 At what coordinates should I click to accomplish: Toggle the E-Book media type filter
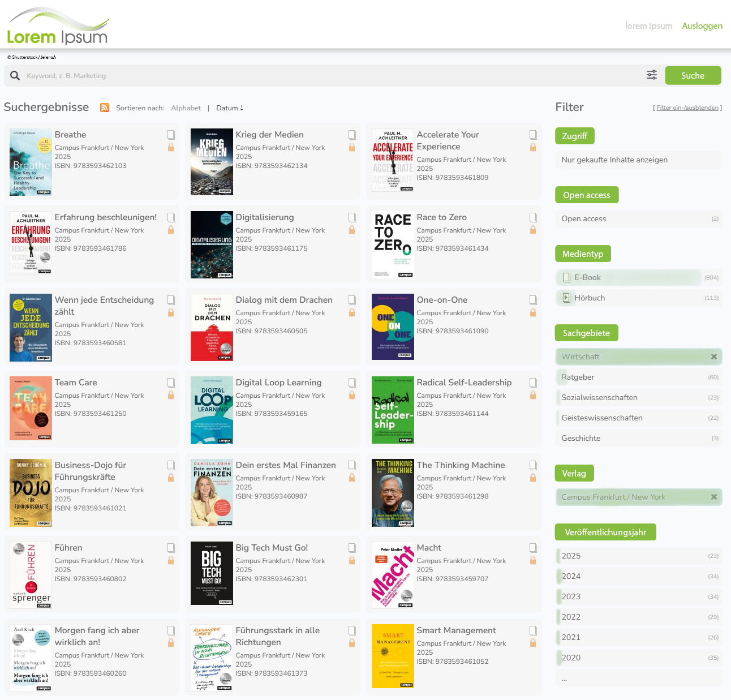587,277
